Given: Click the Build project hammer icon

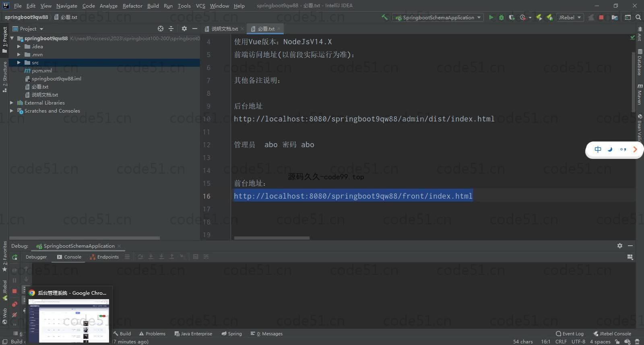Looking at the screenshot, I should click(384, 17).
